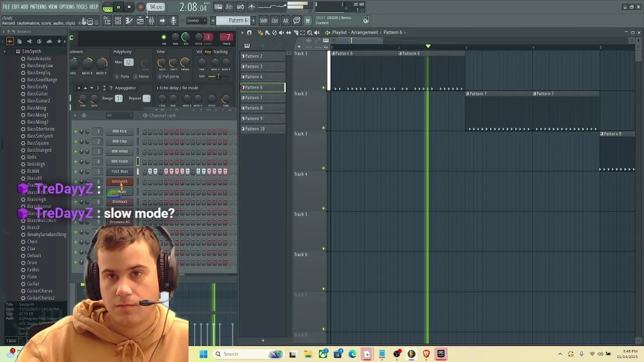Toggle the plugin ON light
Image resolution: width=644 pixels, height=362 pixels.
pyautogui.click(x=164, y=37)
